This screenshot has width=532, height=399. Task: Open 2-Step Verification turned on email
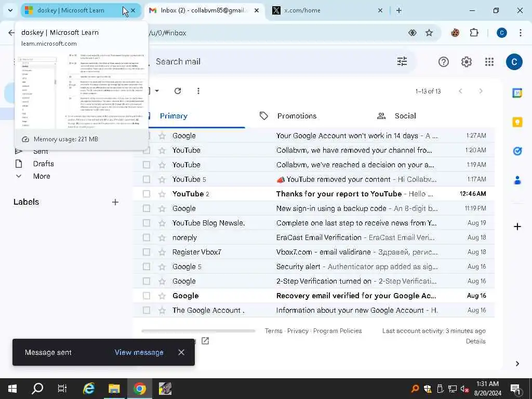pos(313,281)
